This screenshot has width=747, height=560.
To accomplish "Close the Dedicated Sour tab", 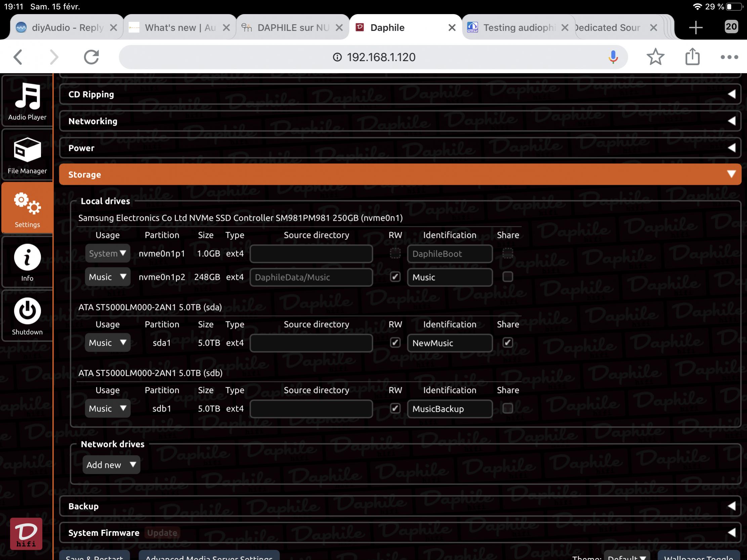I will tap(654, 28).
